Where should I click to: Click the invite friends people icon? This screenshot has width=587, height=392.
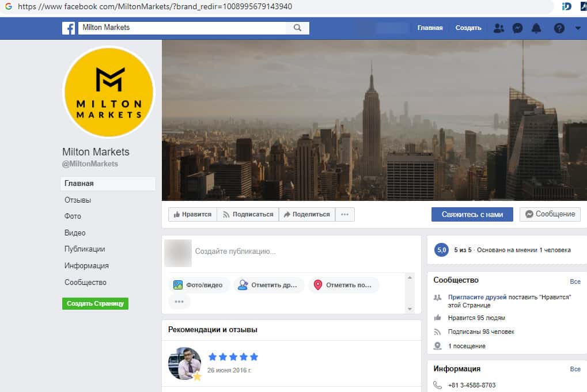pos(437,298)
